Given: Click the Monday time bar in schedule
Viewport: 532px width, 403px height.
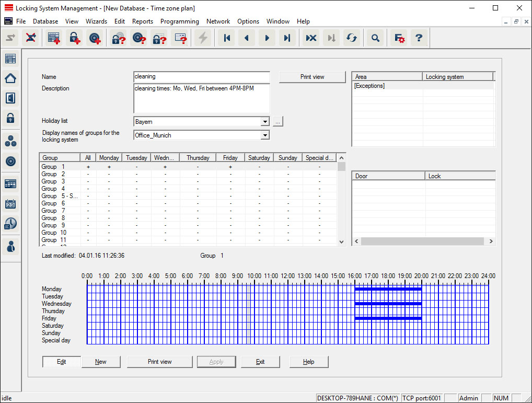Looking at the screenshot, I should (x=388, y=289).
